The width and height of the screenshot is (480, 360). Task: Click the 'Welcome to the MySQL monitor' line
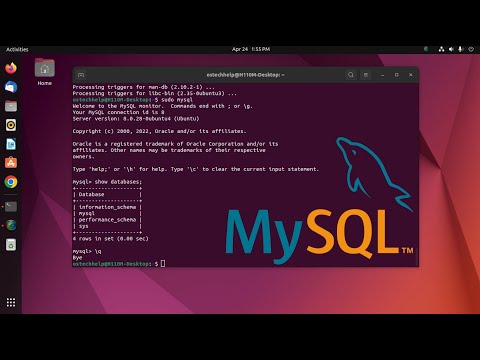[162, 106]
